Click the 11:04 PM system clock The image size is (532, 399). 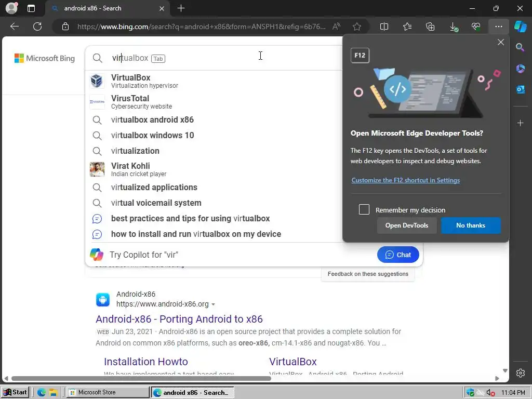coord(513,393)
